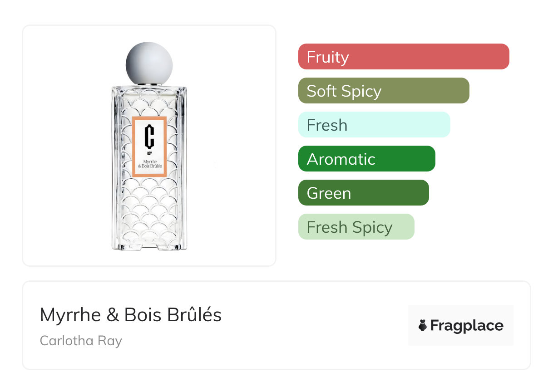
Task: Select the olive Soft Spicy accord bar
Action: click(x=384, y=91)
